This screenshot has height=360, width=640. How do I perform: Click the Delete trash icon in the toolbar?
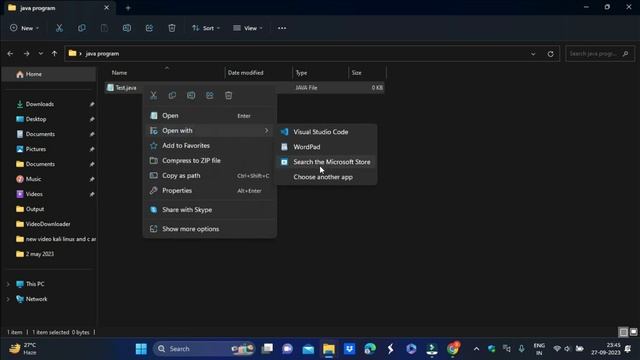coord(172,28)
